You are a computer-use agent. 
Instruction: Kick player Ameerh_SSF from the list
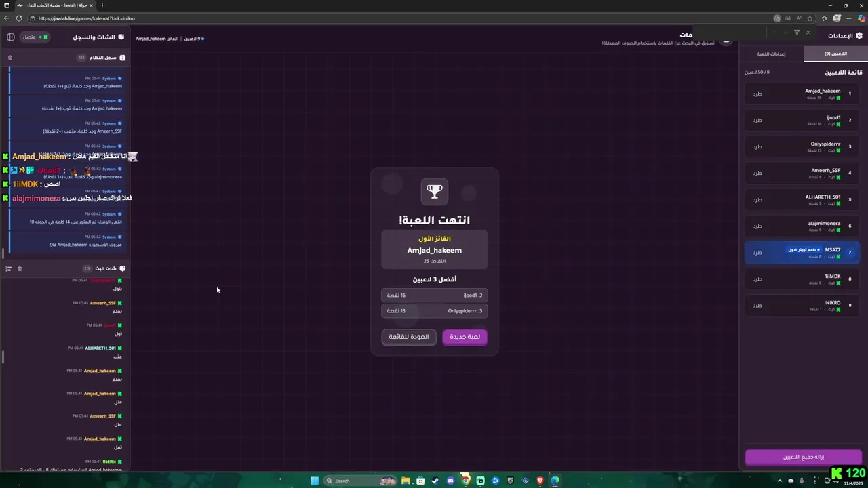[757, 173]
